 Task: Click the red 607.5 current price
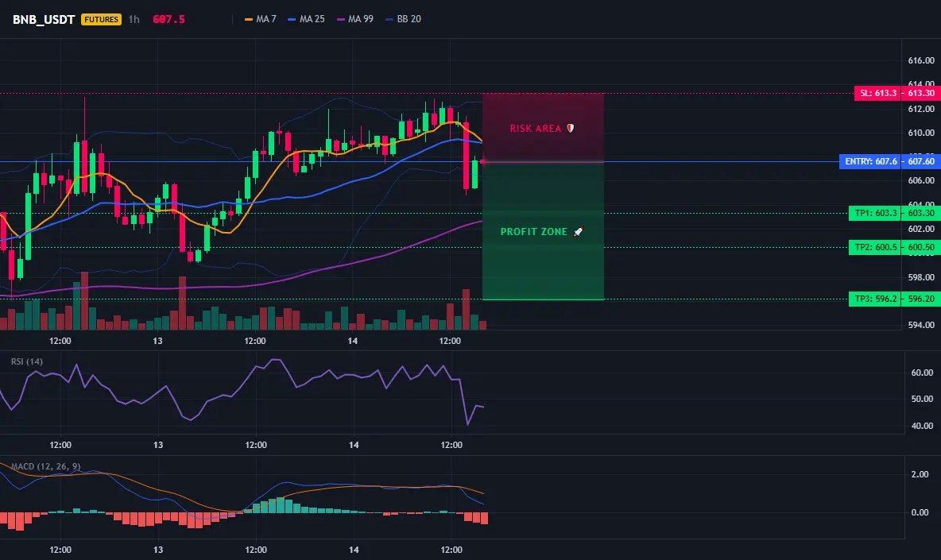[168, 19]
